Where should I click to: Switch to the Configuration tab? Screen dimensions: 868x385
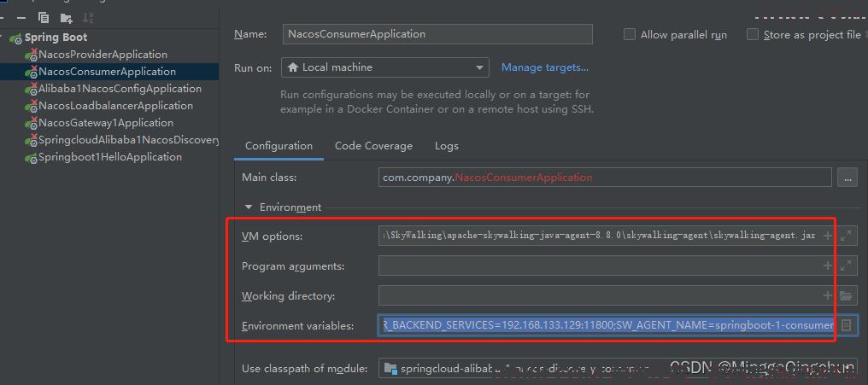pos(279,146)
